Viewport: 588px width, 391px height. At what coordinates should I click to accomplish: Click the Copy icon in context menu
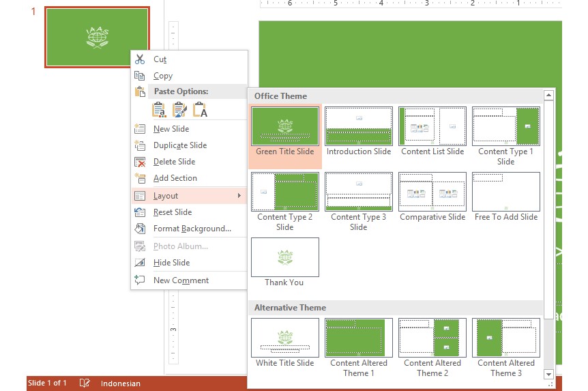coord(140,76)
